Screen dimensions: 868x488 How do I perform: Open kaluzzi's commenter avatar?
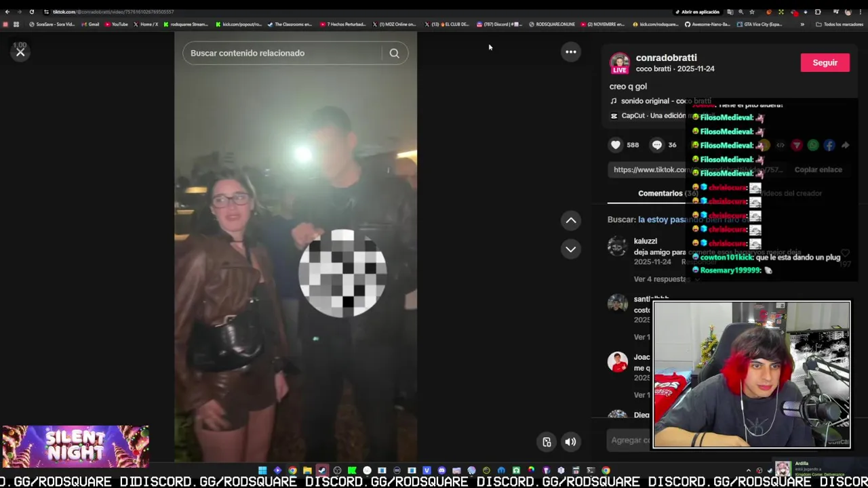pyautogui.click(x=617, y=245)
